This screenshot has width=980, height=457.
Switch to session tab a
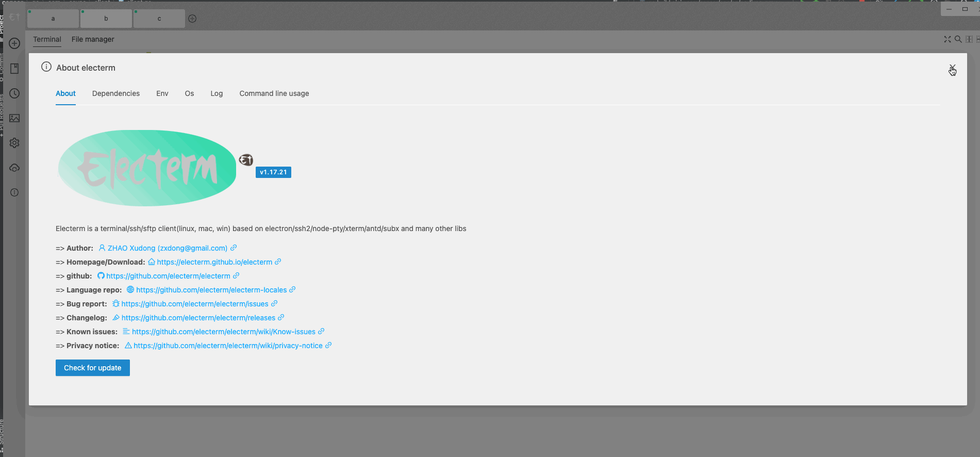tap(53, 19)
